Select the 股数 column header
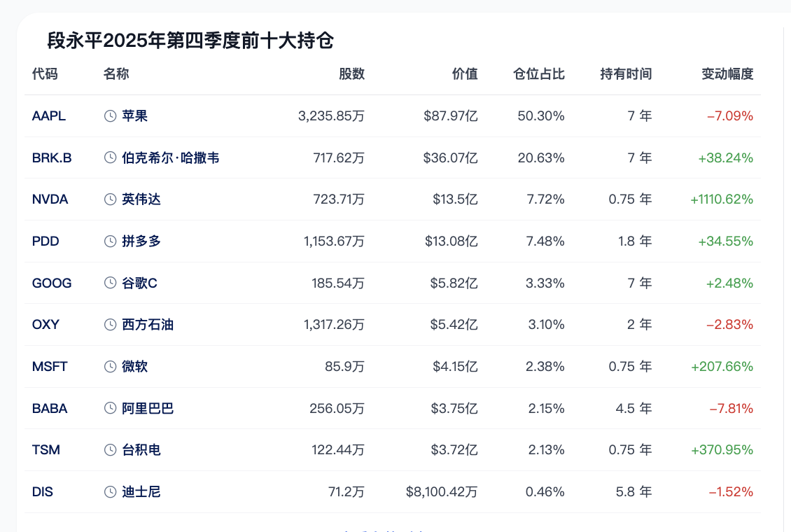The width and height of the screenshot is (791, 532). coord(351,74)
